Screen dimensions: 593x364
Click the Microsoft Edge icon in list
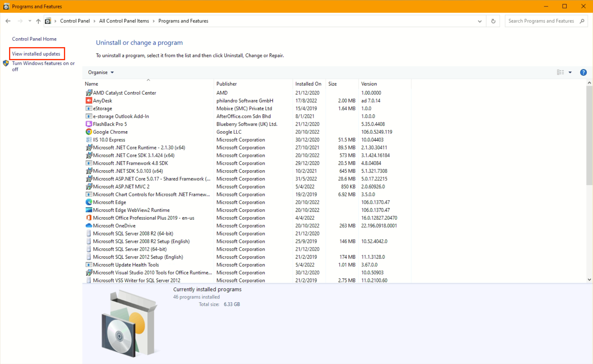(89, 202)
